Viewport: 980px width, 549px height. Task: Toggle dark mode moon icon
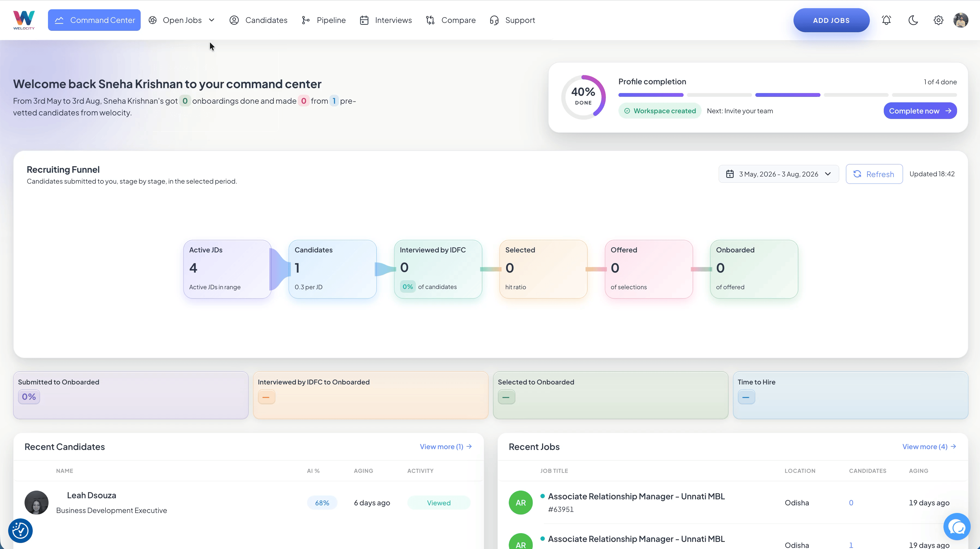coord(913,20)
